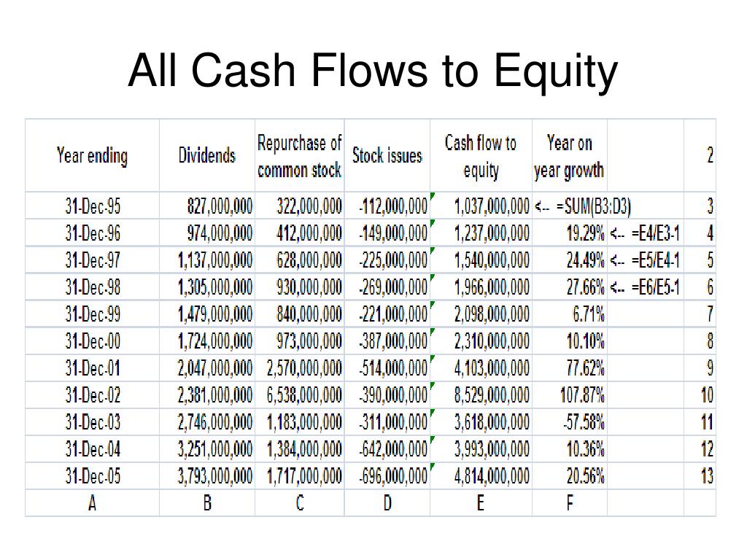This screenshot has width=747, height=560.
Task: Select the 19.29% growth cell
Action: pyautogui.click(x=569, y=233)
